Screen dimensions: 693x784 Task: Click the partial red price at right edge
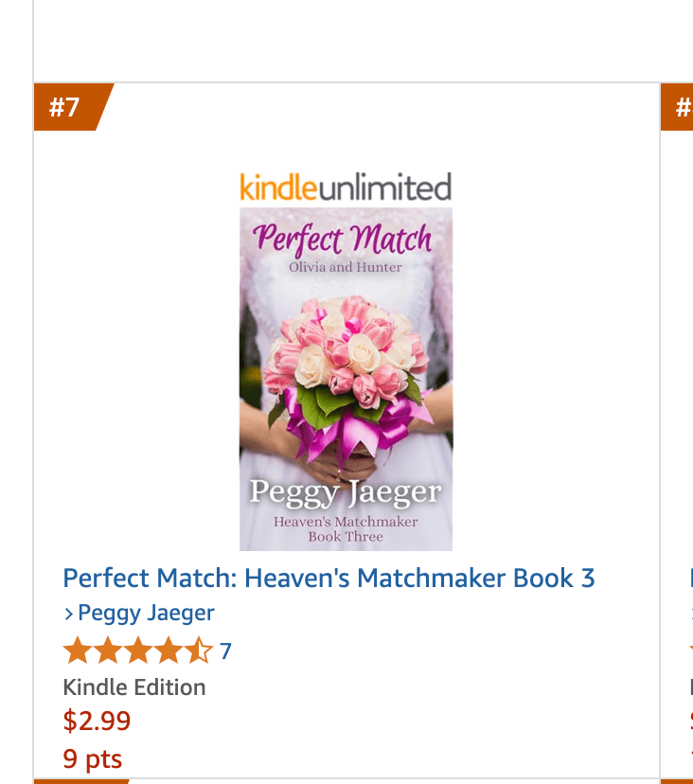(x=690, y=722)
